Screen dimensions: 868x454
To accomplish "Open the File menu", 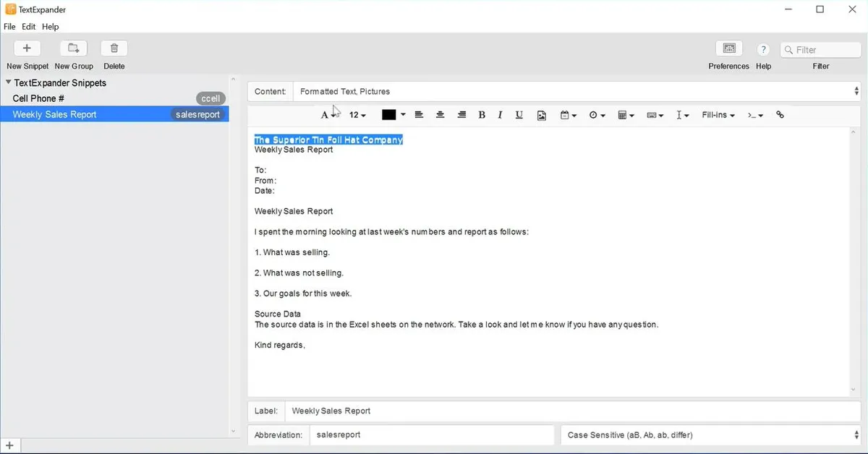I will coord(9,27).
